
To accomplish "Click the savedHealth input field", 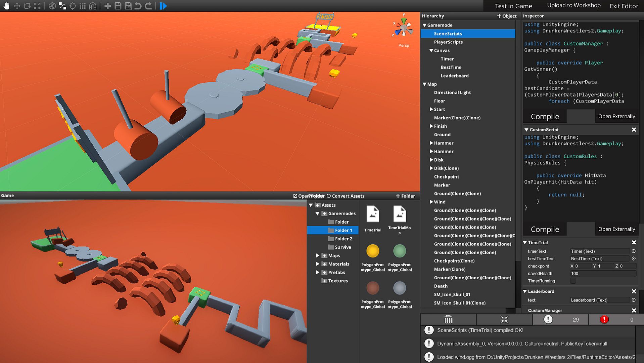I will click(x=603, y=274).
